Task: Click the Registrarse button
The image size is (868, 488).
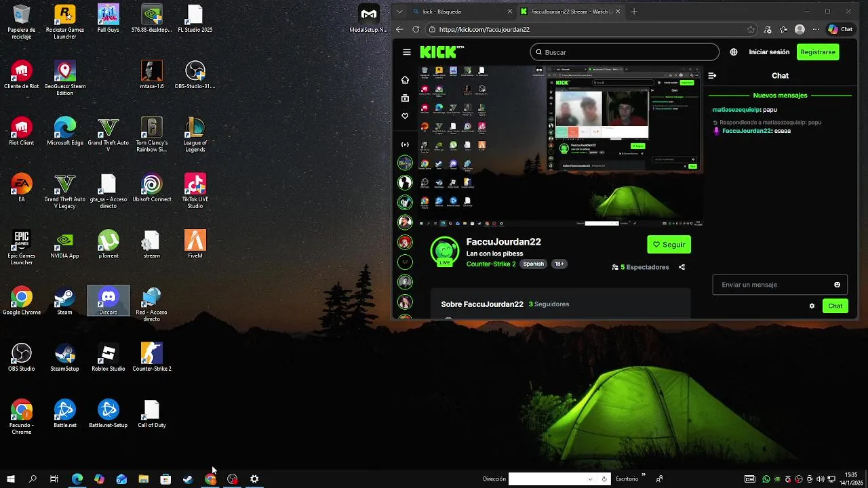Action: (817, 52)
